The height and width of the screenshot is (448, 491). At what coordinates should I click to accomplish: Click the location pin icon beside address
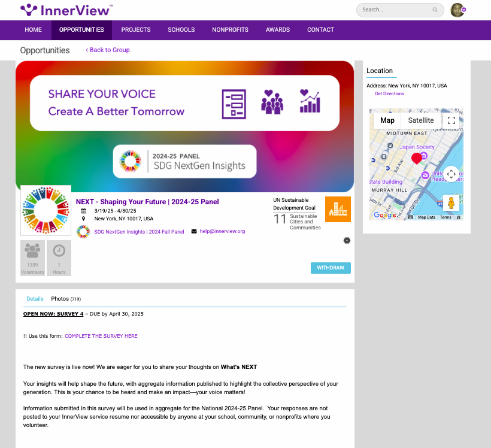[x=83, y=219]
